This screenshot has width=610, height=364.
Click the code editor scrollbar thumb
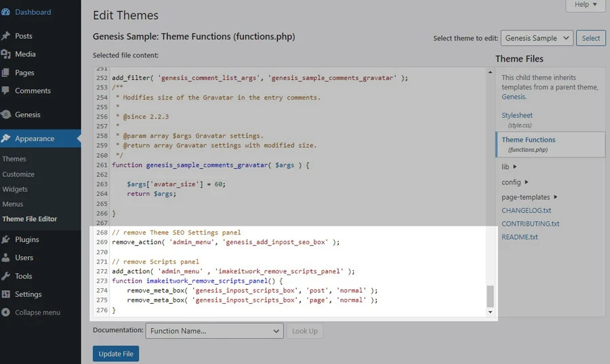tap(490, 296)
